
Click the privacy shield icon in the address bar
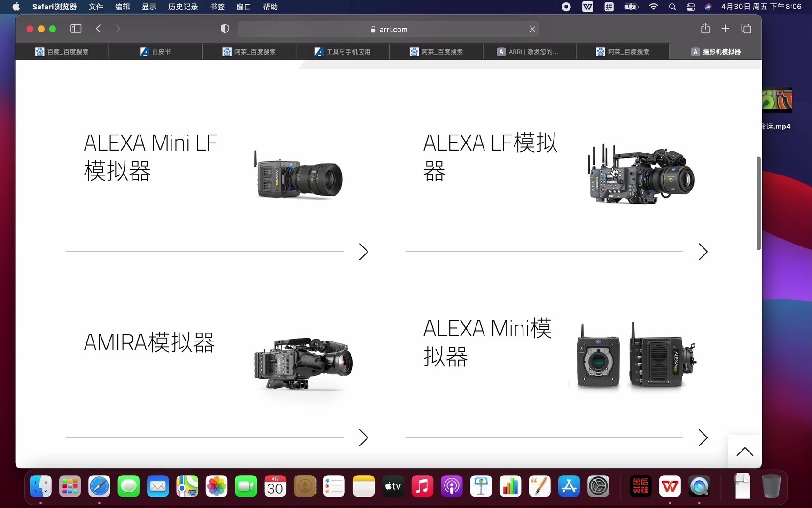click(x=225, y=29)
